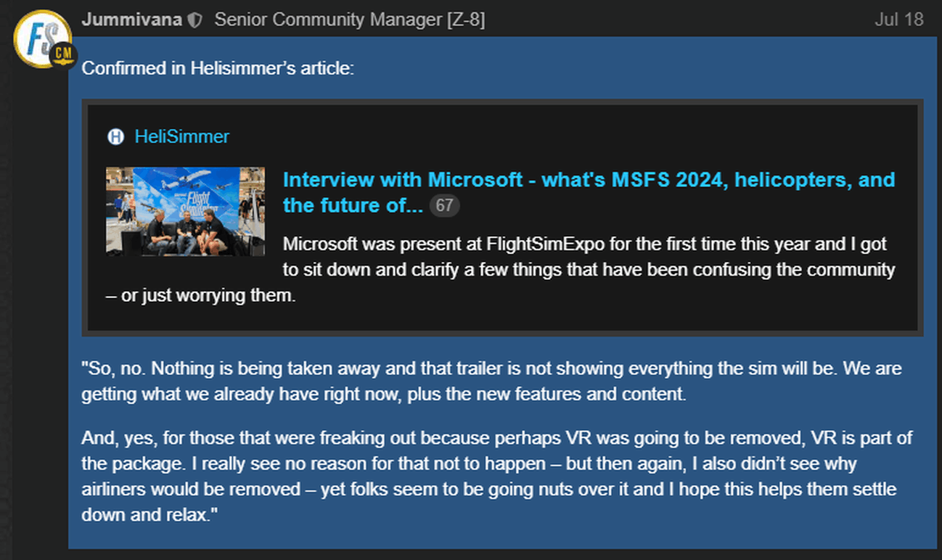This screenshot has height=560, width=942.
Task: Open the Jul 18 post date link
Action: click(x=898, y=20)
